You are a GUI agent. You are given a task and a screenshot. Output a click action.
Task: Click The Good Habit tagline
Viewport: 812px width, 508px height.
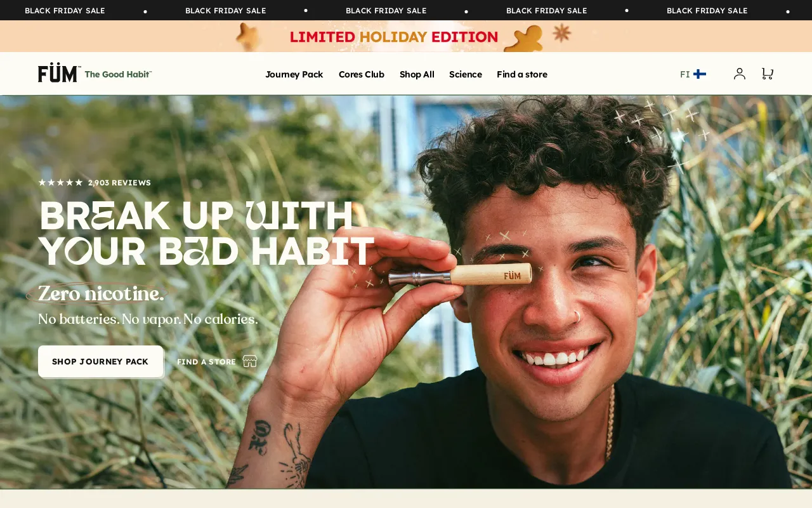click(118, 74)
